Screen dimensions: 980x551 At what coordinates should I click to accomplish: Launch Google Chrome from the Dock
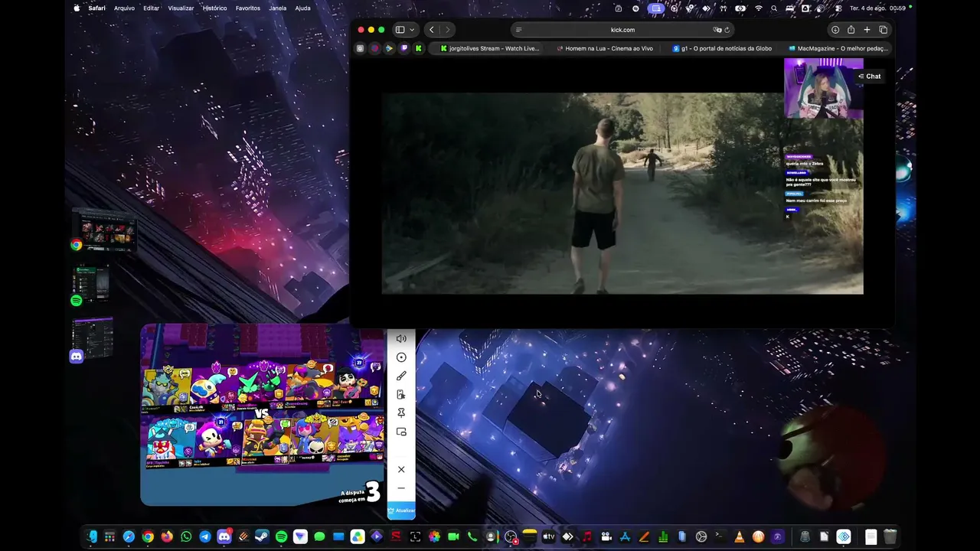(148, 536)
